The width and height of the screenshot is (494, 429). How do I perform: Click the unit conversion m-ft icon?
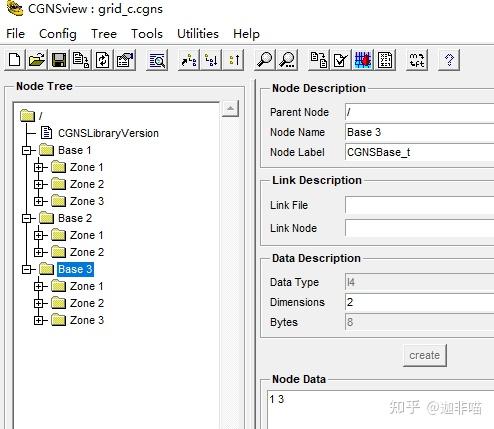417,60
